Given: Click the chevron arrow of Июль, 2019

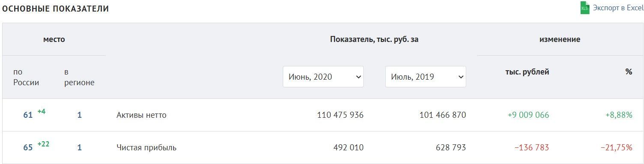Looking at the screenshot, I should coord(461,77).
